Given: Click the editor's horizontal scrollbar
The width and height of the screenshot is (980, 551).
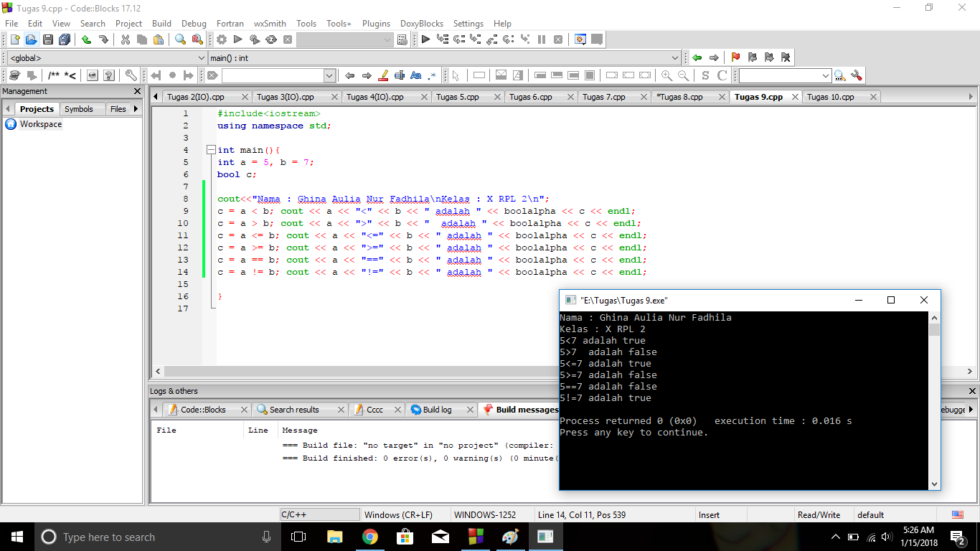Looking at the screenshot, I should [562, 372].
